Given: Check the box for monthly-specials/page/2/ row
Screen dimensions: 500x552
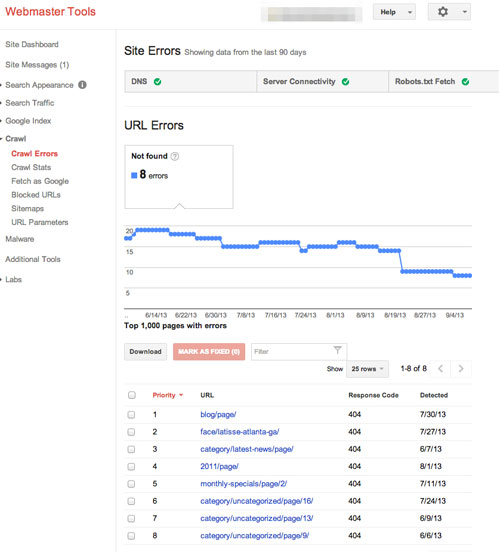Looking at the screenshot, I should tap(131, 484).
